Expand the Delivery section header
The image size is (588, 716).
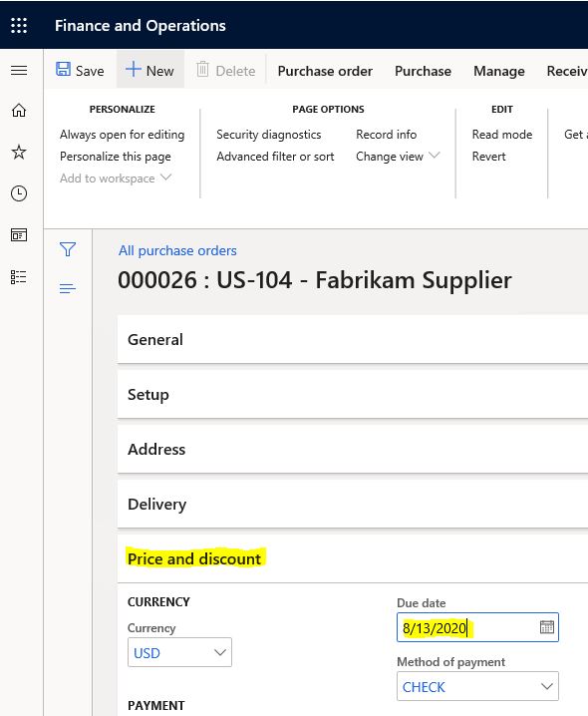coord(353,505)
